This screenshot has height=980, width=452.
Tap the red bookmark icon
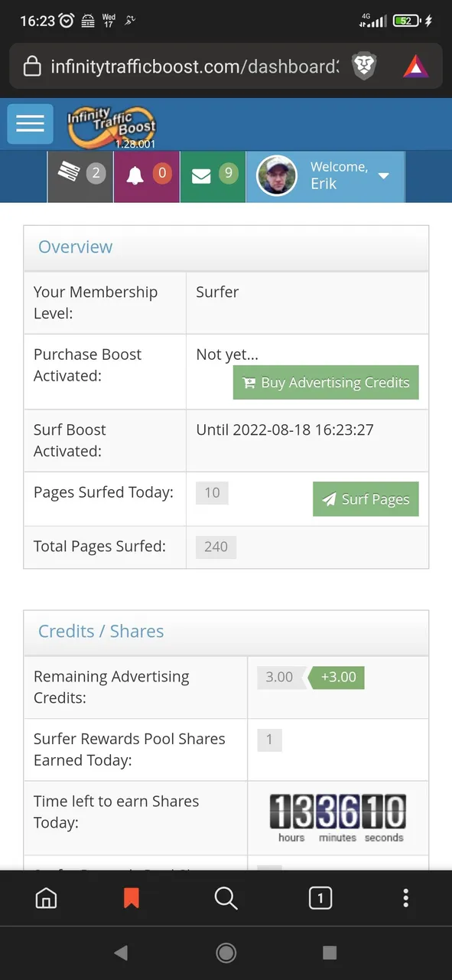coord(132,898)
